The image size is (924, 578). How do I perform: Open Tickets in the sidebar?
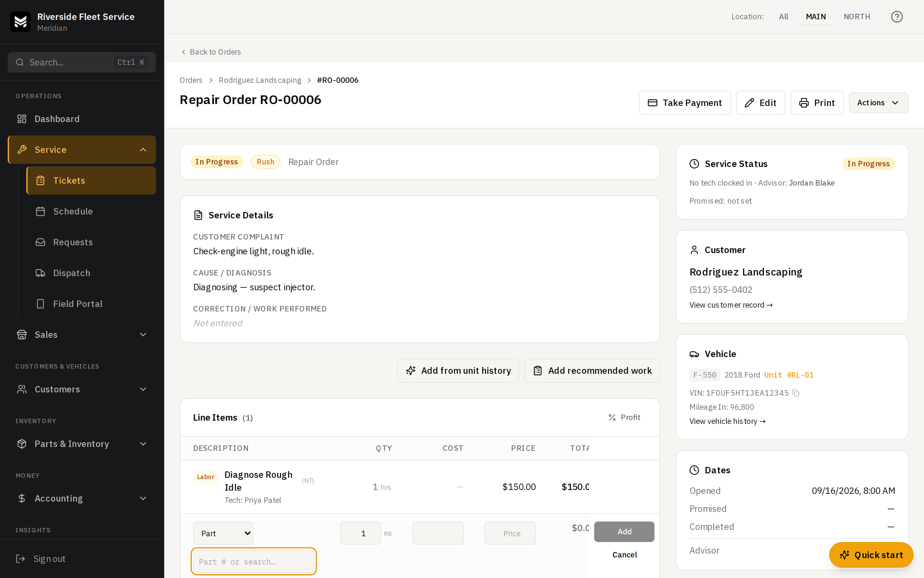91,180
